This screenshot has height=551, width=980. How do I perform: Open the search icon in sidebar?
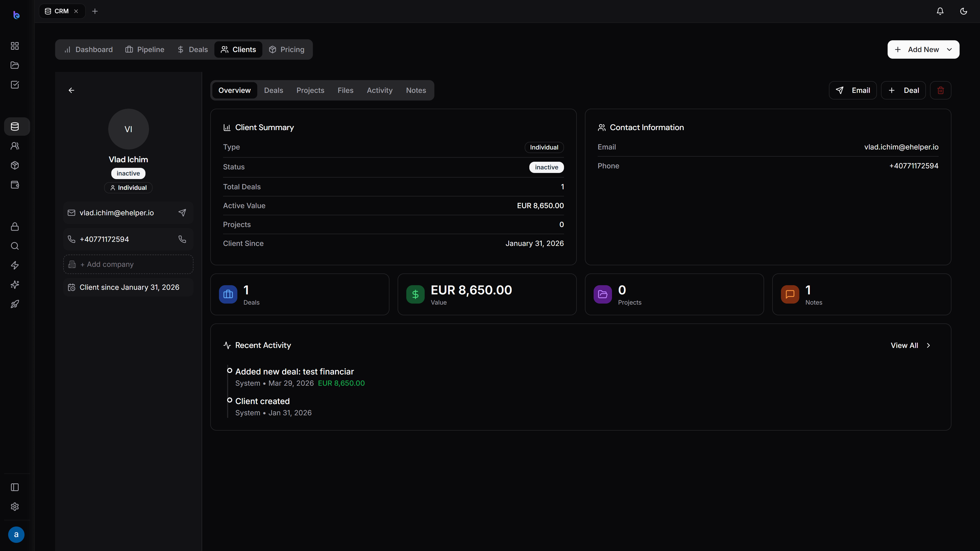click(x=15, y=246)
